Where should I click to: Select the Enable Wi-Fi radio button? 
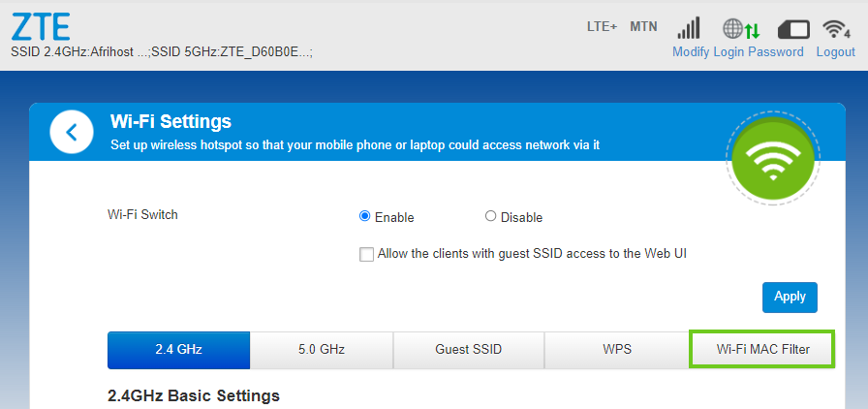pos(365,217)
